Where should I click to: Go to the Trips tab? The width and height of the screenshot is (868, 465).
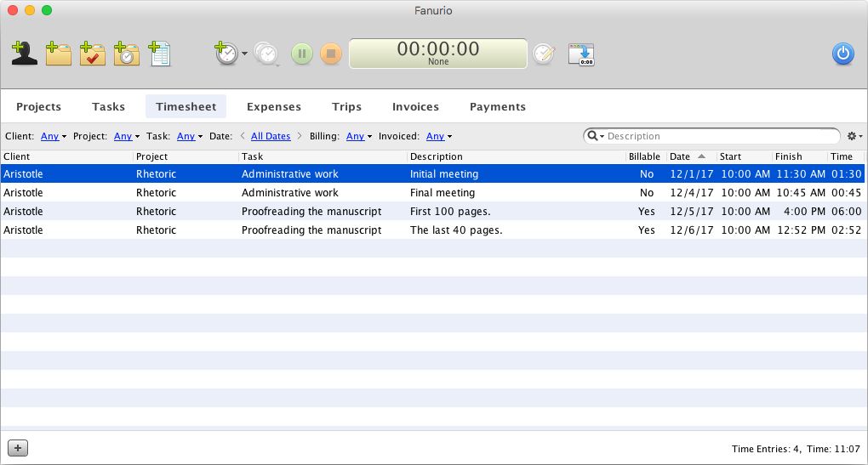point(346,107)
